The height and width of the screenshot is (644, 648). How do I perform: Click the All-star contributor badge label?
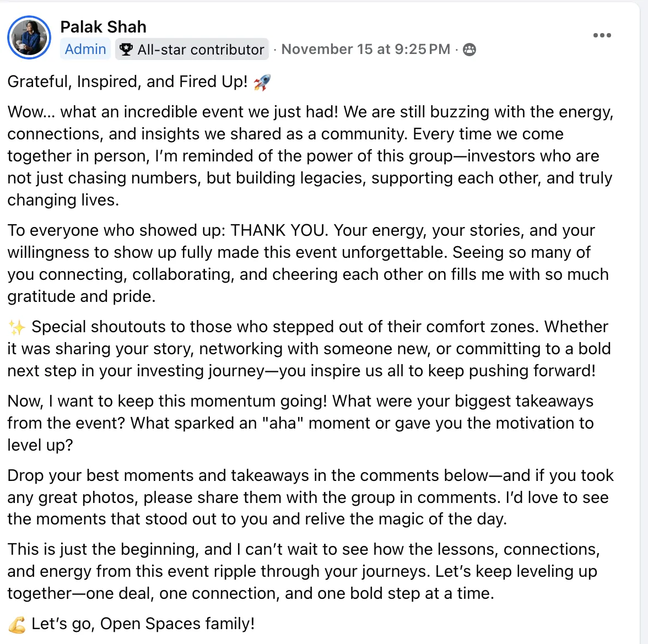point(201,50)
